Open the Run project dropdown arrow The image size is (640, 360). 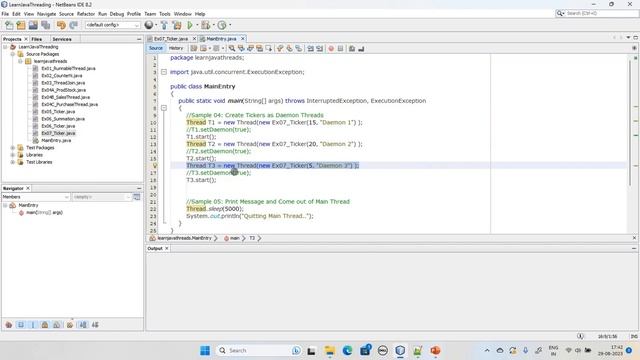(x=197, y=25)
